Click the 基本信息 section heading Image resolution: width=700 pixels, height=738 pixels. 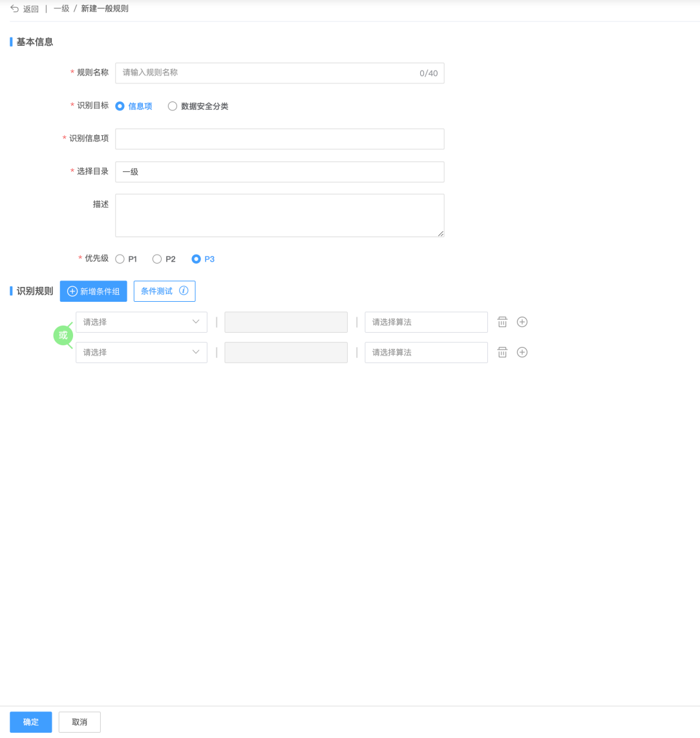[35, 42]
